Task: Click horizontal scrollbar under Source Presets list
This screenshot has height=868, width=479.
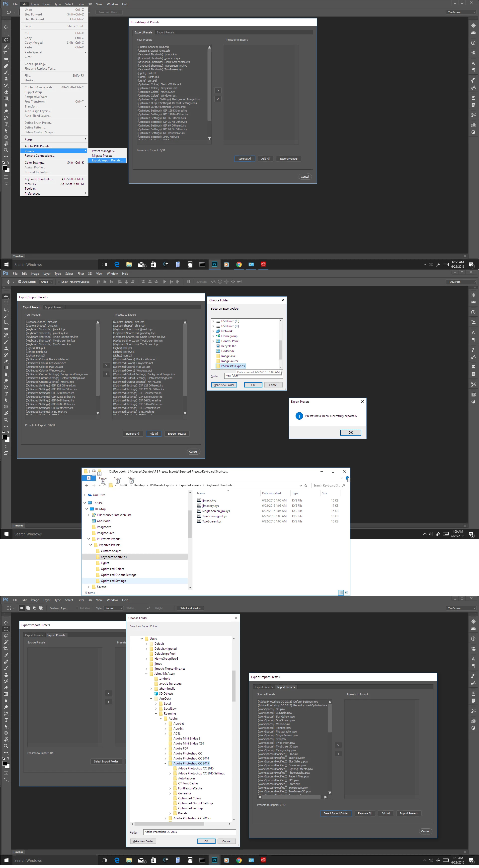Action: (x=292, y=797)
